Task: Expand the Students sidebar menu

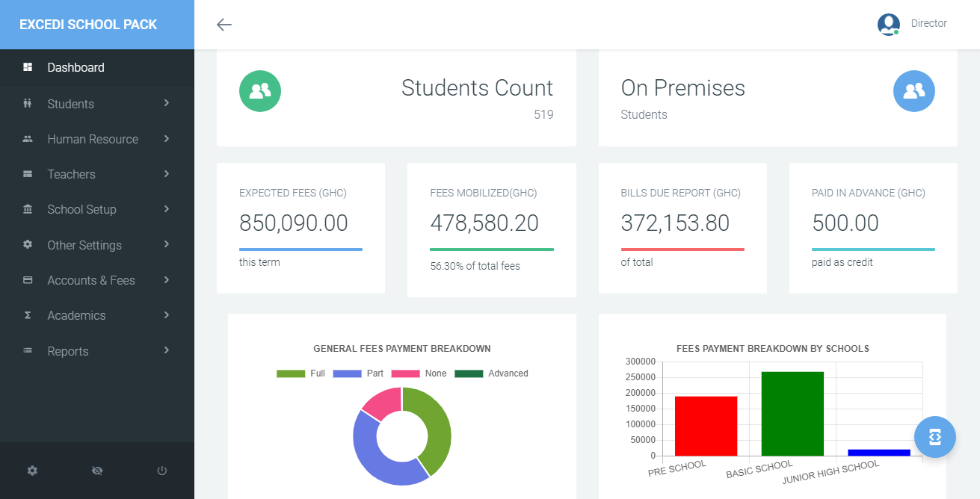Action: click(x=71, y=103)
